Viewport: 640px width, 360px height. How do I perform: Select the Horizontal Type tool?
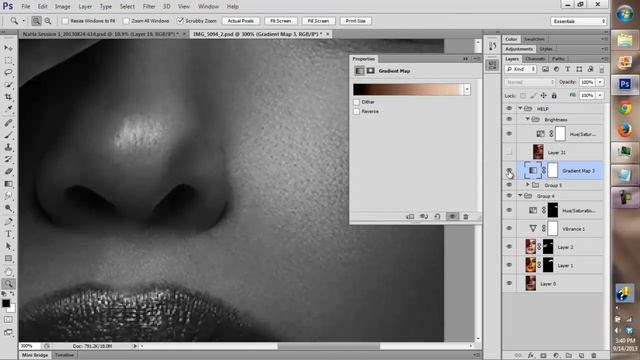click(8, 234)
